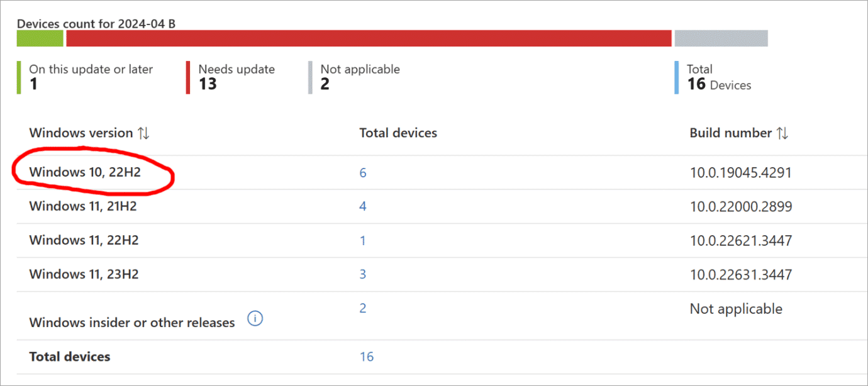This screenshot has height=386, width=868.
Task: Click build 10.0.22631.3447 in Windows 11, 23H2 row
Action: tap(740, 274)
